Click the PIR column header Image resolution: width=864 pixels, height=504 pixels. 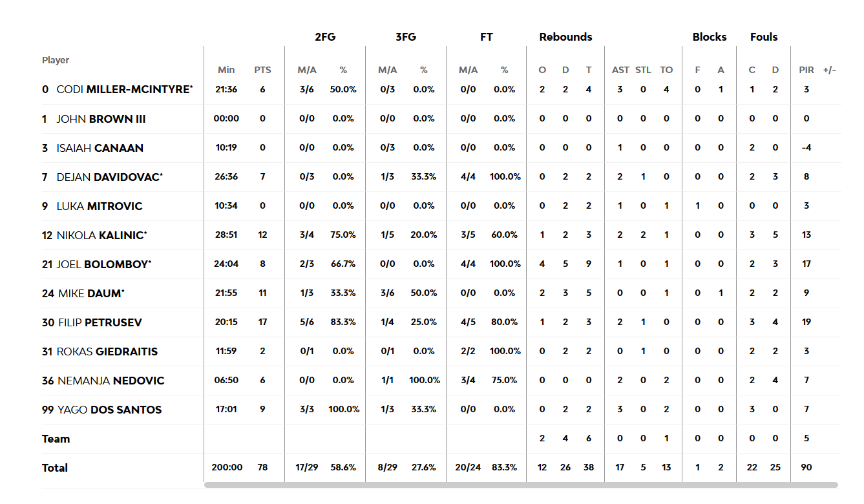pyautogui.click(x=806, y=70)
